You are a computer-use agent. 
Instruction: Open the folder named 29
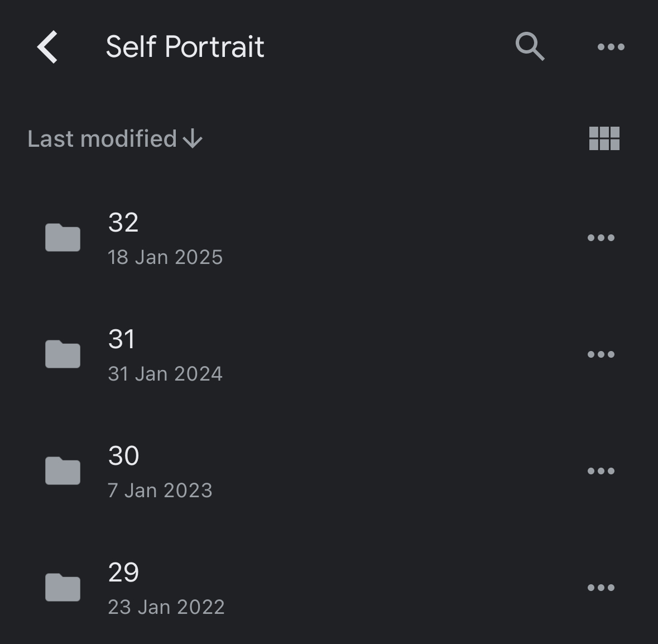pos(123,573)
